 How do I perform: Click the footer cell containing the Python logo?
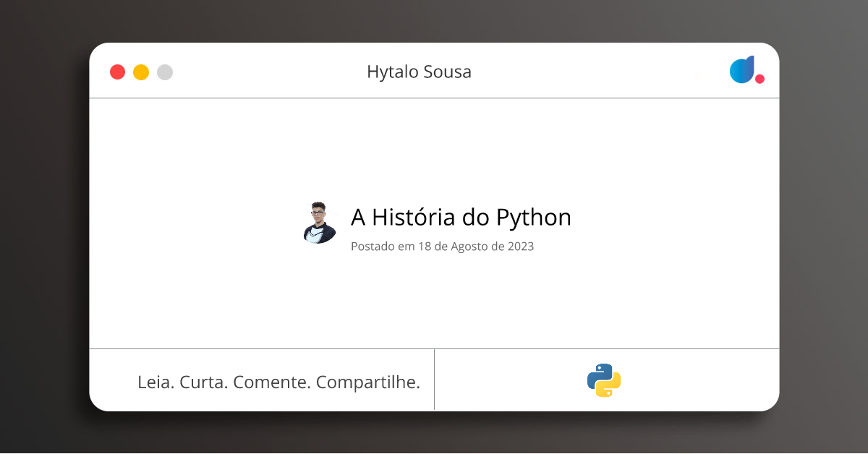(x=606, y=380)
